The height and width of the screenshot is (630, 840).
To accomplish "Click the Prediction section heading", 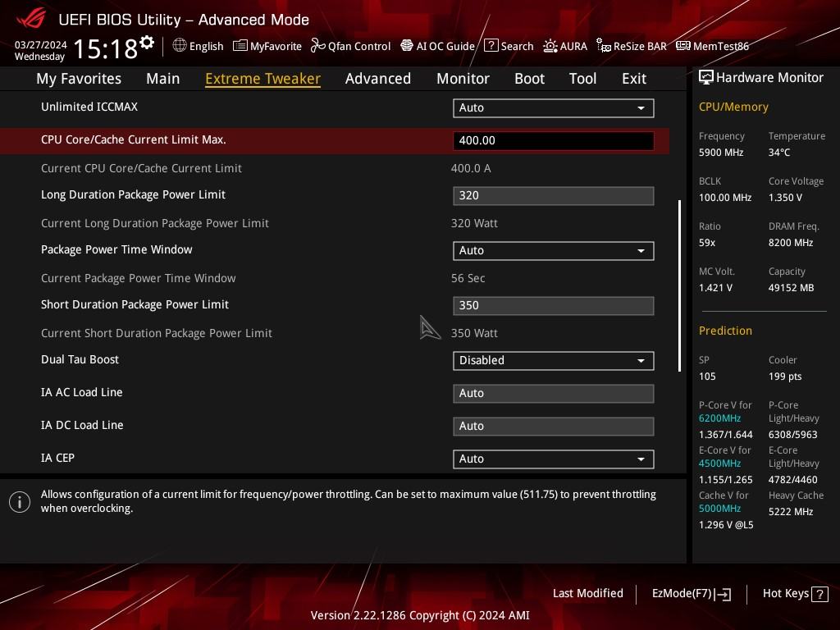I will [x=725, y=331].
